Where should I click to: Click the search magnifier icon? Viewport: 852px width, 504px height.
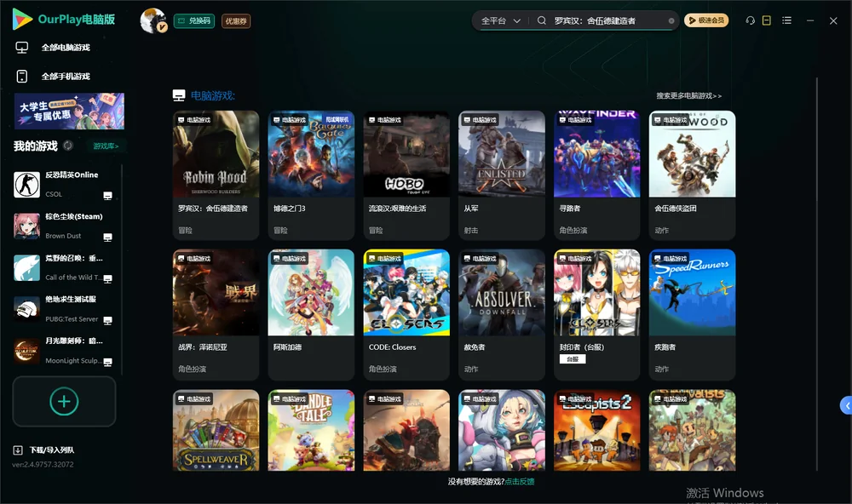[542, 20]
